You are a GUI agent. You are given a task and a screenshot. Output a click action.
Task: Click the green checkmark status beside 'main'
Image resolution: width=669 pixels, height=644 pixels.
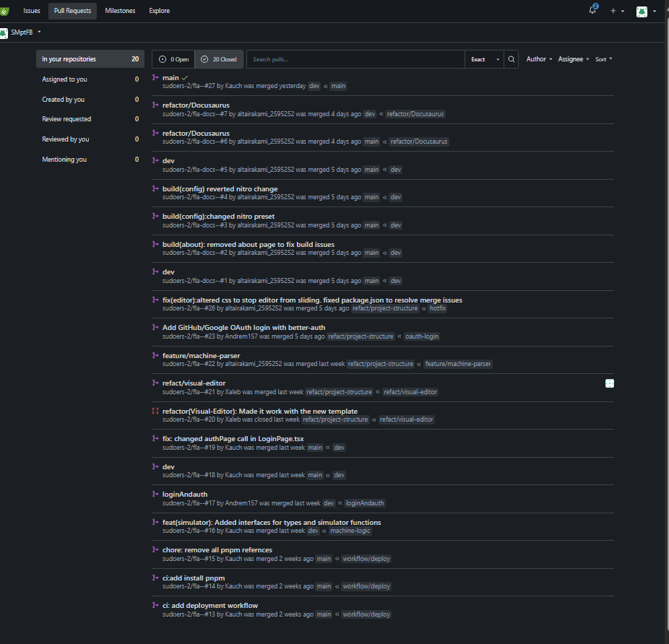185,78
